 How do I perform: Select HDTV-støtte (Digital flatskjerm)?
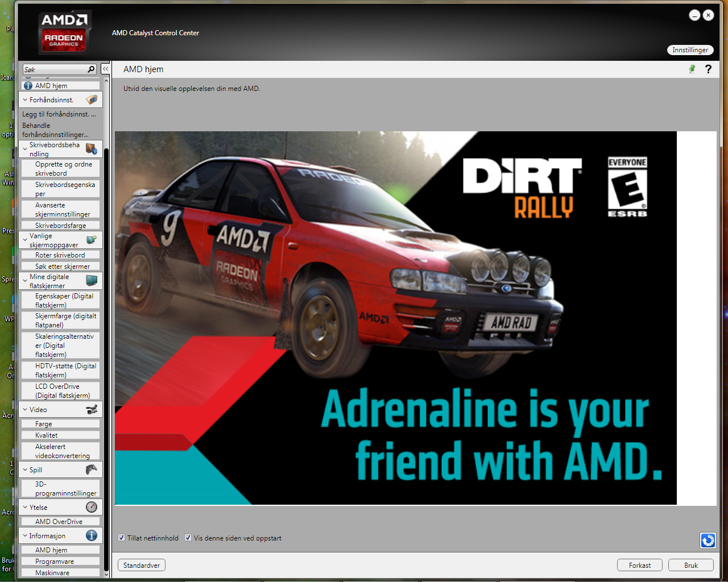[60, 370]
